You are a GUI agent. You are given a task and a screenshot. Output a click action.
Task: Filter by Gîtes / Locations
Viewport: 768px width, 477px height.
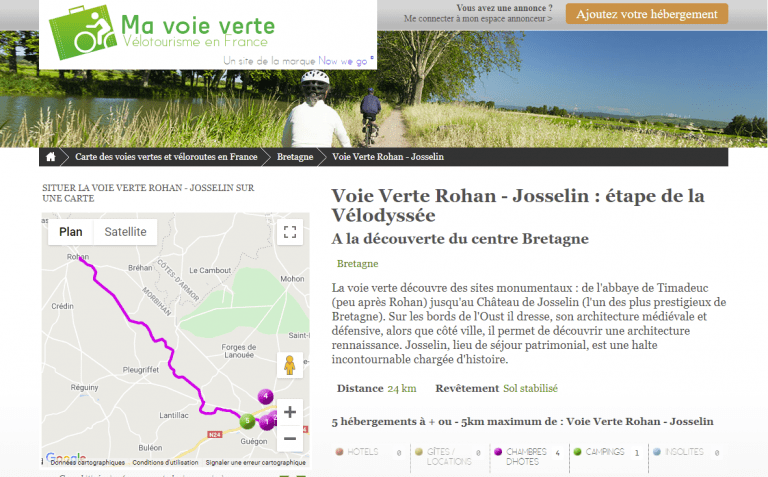tap(448, 456)
